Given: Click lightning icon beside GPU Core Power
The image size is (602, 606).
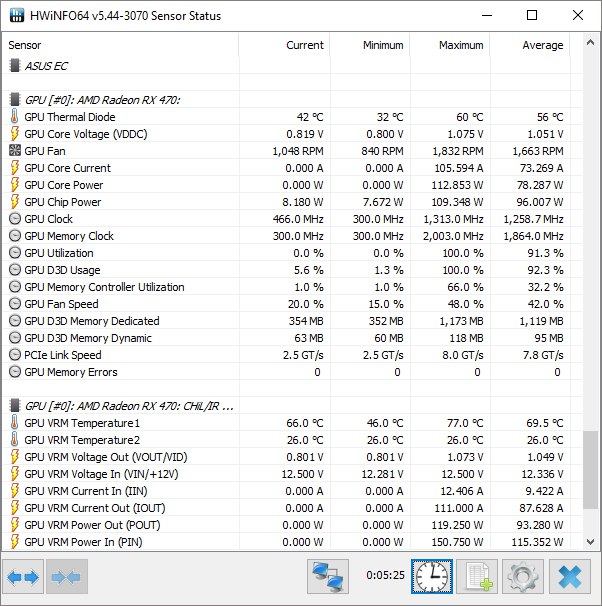Looking at the screenshot, I should [15, 185].
